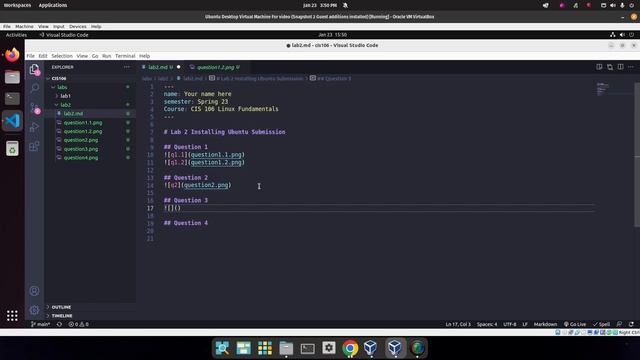Select question1.1.png in the explorer
640x360 pixels.
tap(90, 122)
